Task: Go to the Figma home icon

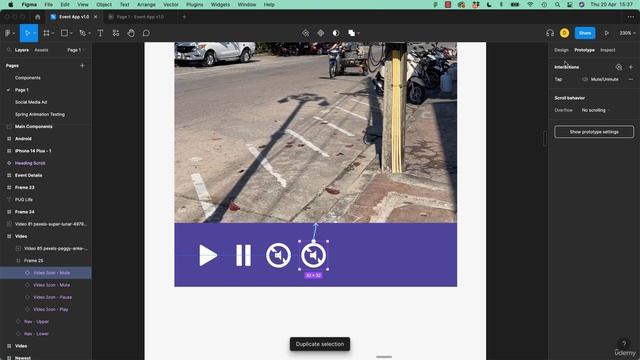Action: tap(38, 17)
